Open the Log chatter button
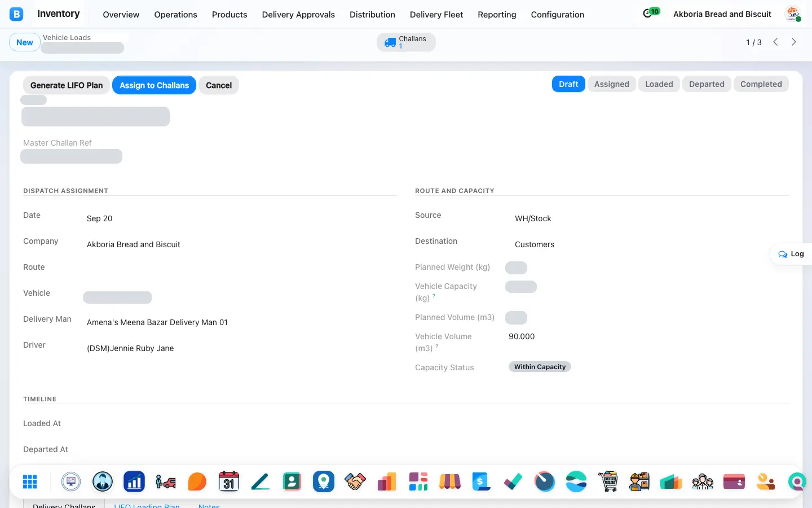Image resolution: width=812 pixels, height=508 pixels. click(x=791, y=254)
